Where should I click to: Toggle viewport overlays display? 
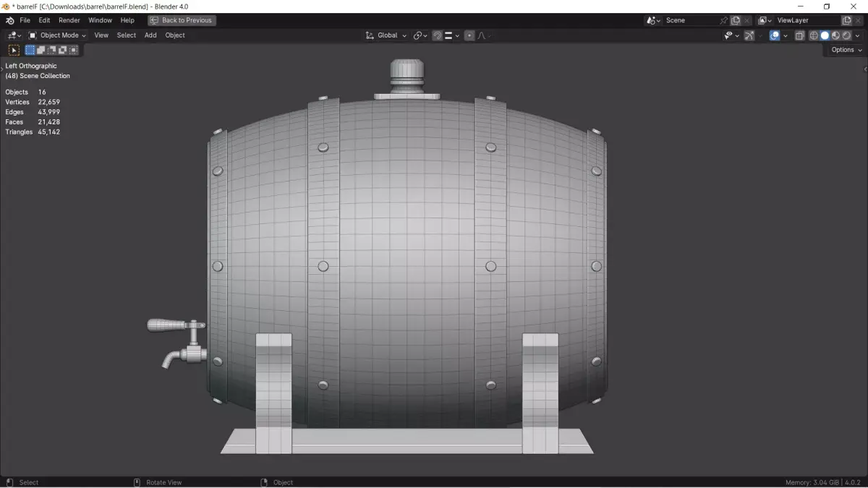[775, 35]
